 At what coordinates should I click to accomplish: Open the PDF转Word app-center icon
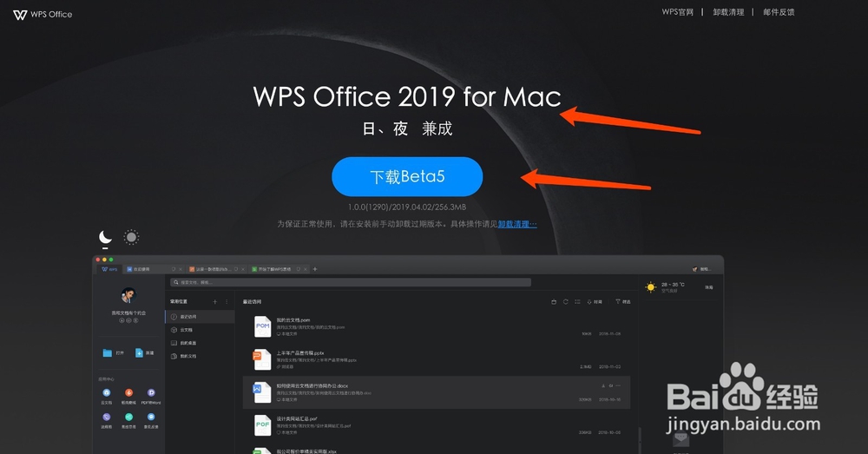click(x=151, y=392)
